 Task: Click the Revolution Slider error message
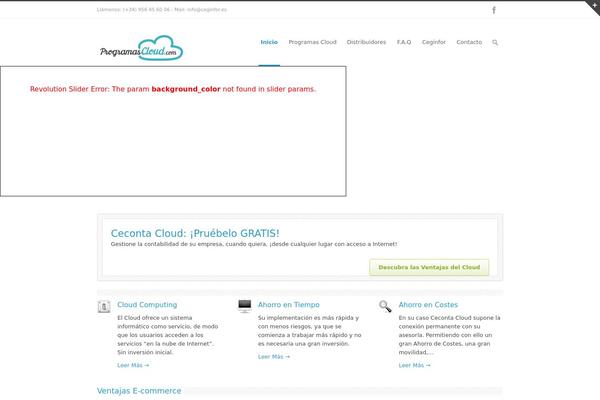173,89
